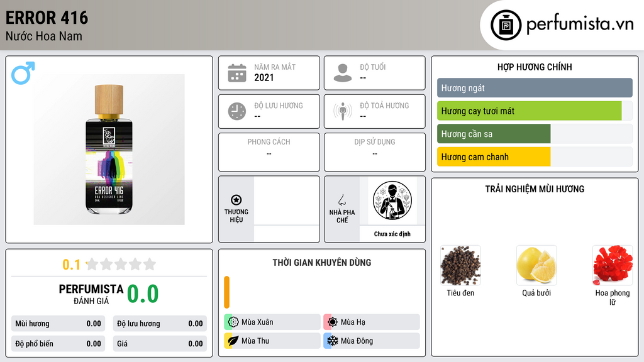This screenshot has height=362, width=644.
Task: Click the Nước Hoa Nam subtitle
Action: 44,36
